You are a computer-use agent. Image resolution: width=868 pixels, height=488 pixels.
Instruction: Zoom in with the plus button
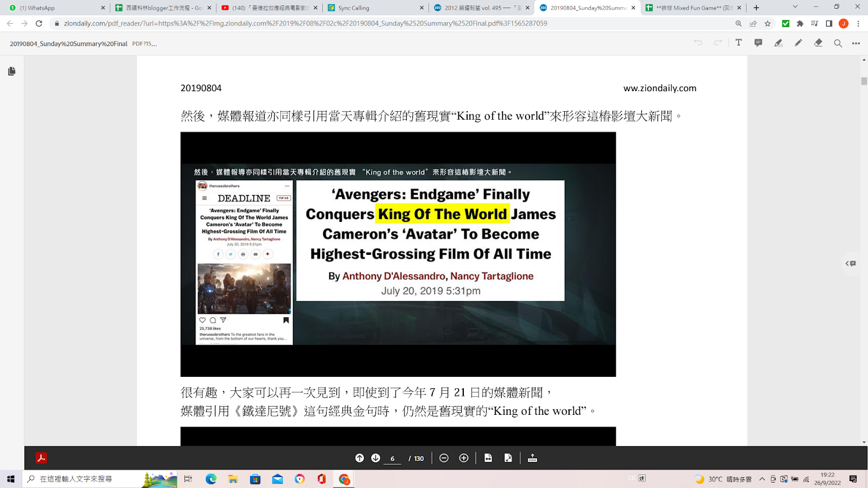(464, 458)
